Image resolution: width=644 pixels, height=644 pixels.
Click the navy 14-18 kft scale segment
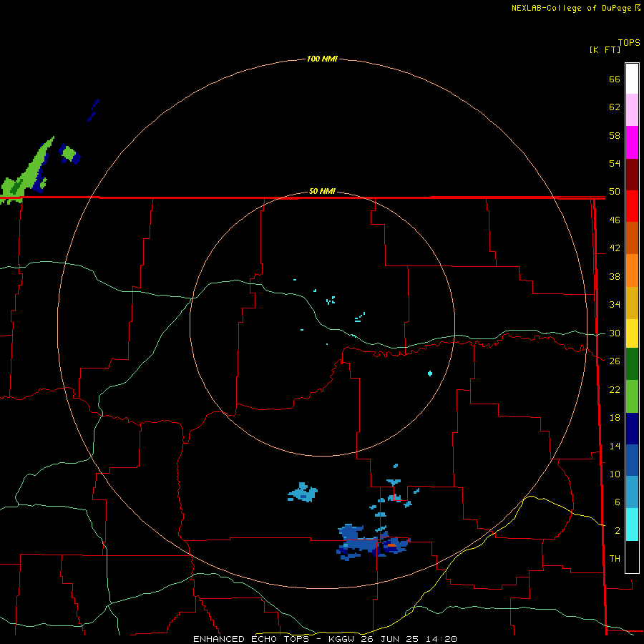coord(632,429)
